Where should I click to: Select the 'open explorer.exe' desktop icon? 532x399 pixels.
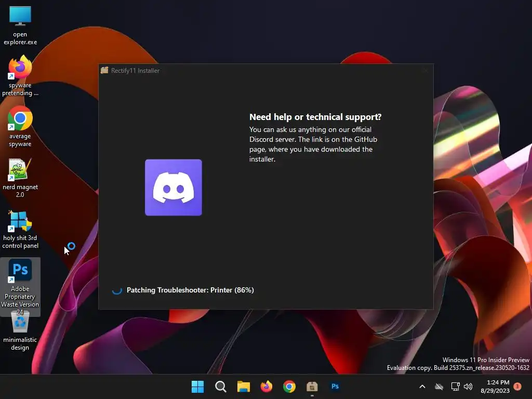20,25
